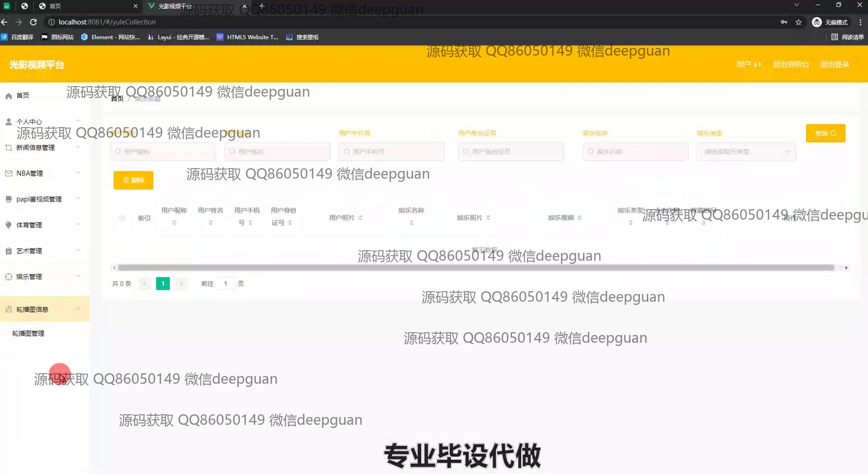The image size is (868, 474).
Task: Go to previous page arrow in pagination
Action: (x=145, y=283)
